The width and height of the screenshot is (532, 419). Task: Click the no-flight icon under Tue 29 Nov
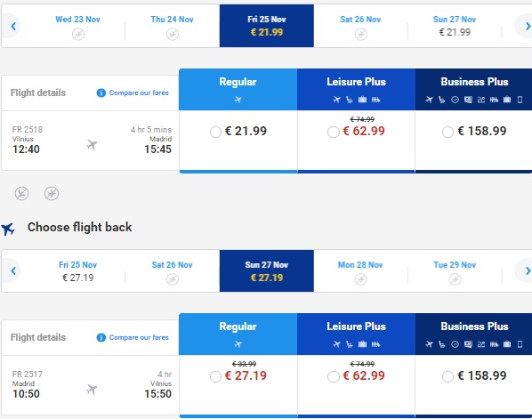point(455,279)
